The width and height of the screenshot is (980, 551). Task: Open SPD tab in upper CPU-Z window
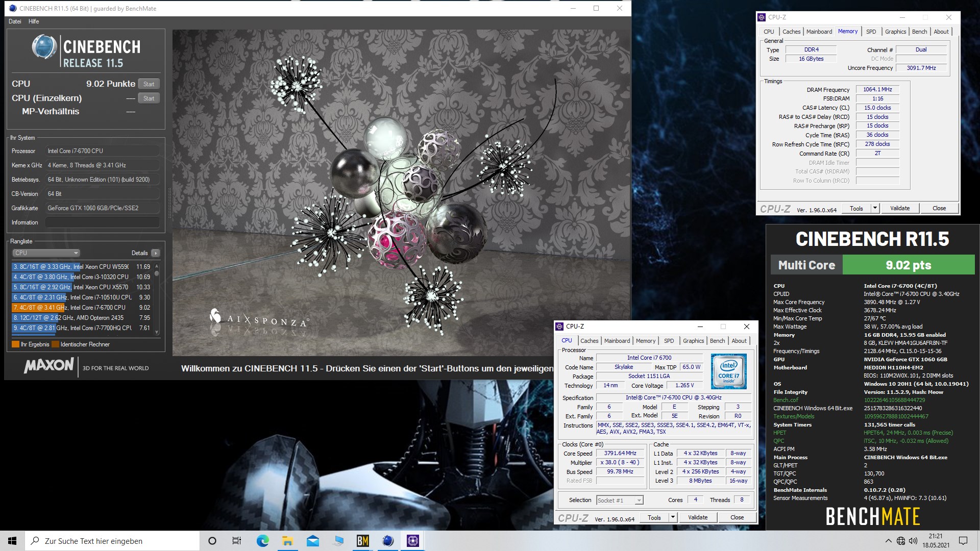click(x=871, y=32)
